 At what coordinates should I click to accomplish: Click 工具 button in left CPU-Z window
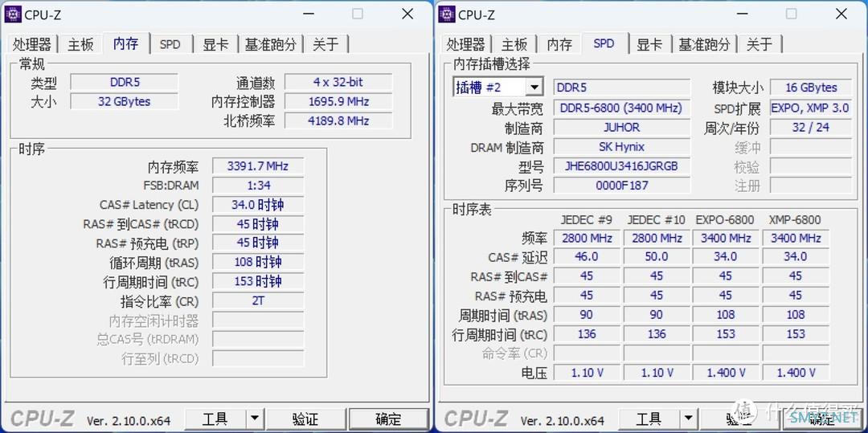pos(215,419)
